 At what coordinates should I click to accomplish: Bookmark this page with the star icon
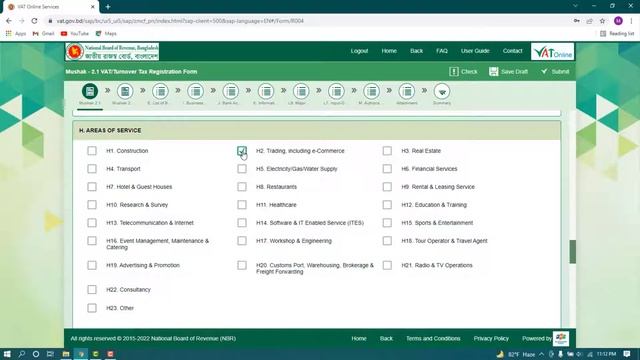pyautogui.click(x=602, y=21)
